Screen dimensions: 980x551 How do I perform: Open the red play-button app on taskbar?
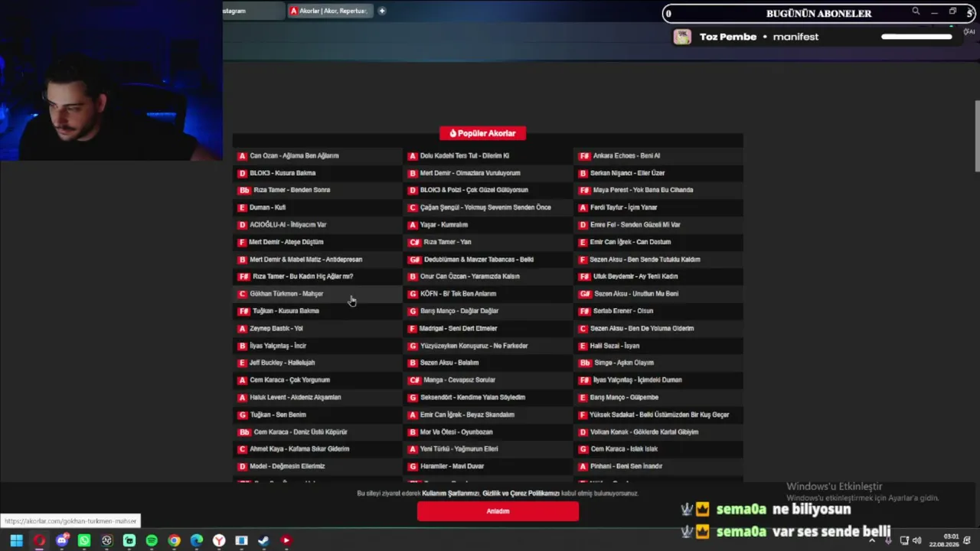286,540
